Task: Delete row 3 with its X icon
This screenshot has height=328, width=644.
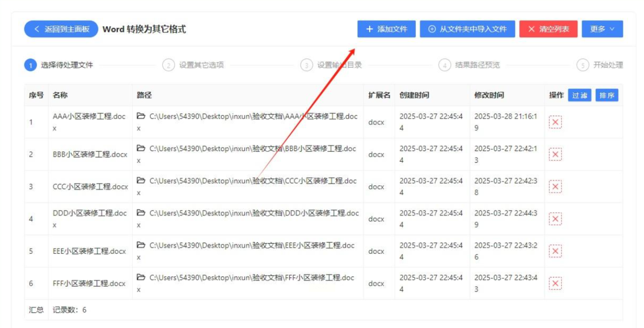Action: pyautogui.click(x=555, y=187)
